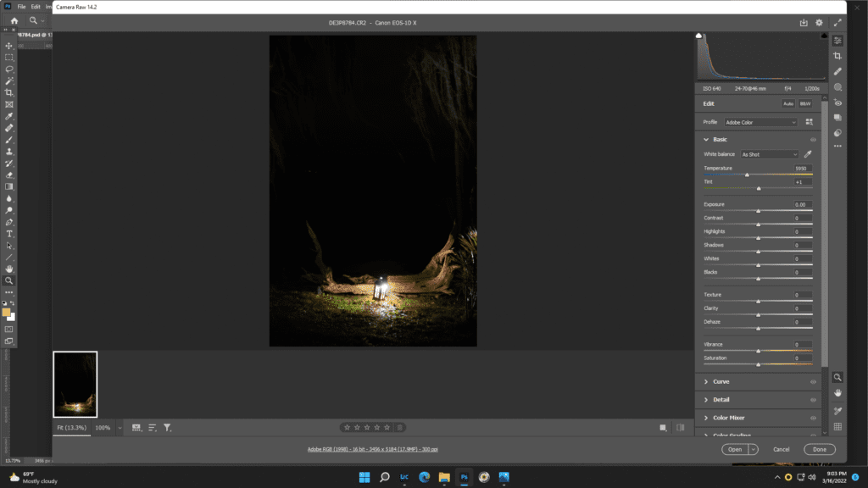Open the Photoshop Edit menu
868x488 pixels.
point(36,7)
